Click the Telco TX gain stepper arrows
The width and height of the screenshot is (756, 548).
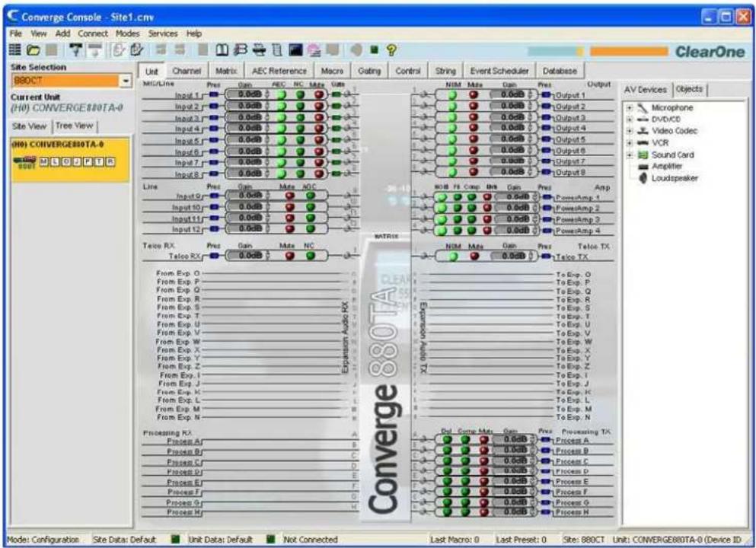coord(530,256)
